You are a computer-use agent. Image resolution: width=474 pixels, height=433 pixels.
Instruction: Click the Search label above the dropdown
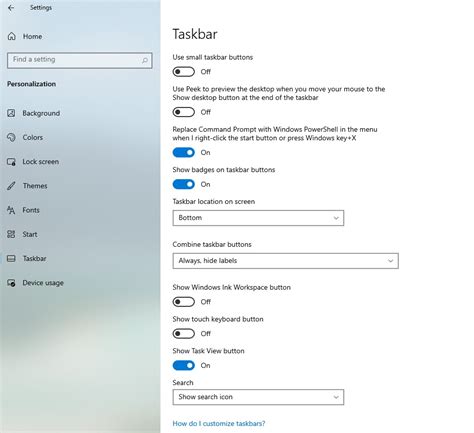(183, 382)
